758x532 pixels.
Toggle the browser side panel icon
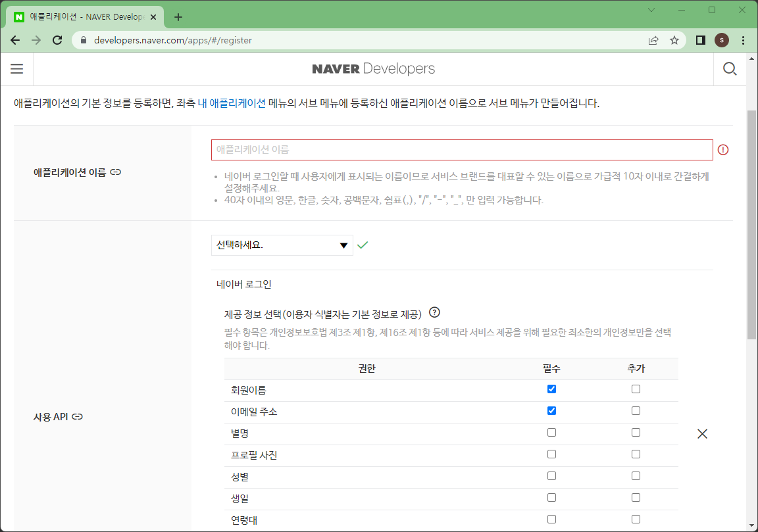tap(701, 40)
